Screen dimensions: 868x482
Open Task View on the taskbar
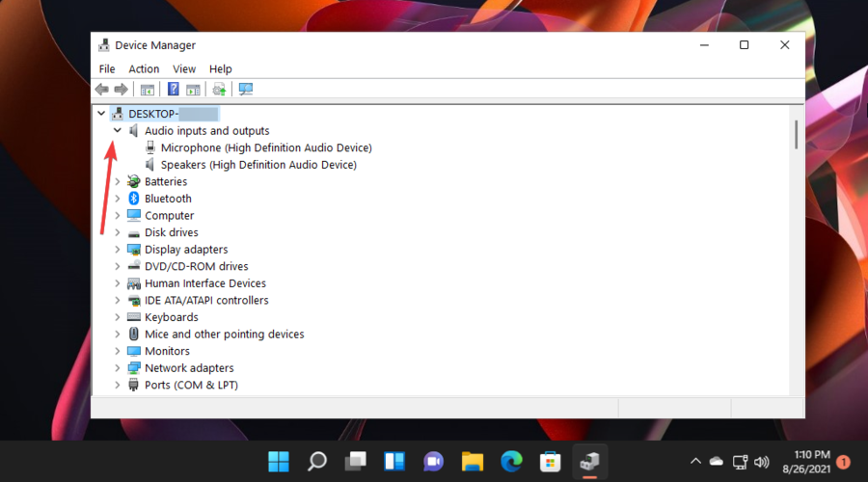point(355,461)
